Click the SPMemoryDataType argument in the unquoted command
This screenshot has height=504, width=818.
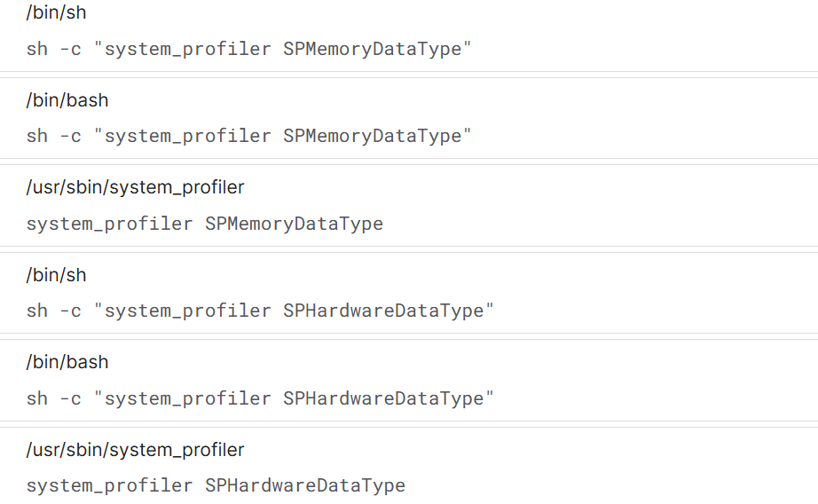pyautogui.click(x=294, y=224)
